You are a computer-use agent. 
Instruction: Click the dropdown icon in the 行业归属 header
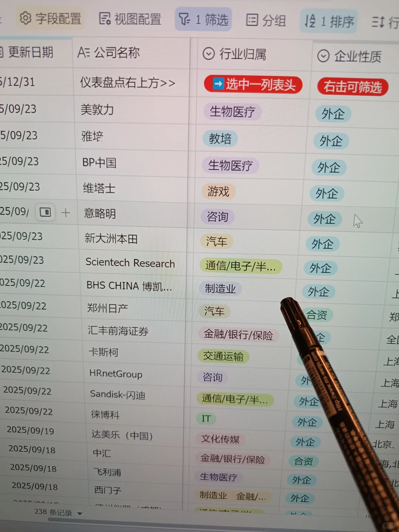(x=209, y=54)
